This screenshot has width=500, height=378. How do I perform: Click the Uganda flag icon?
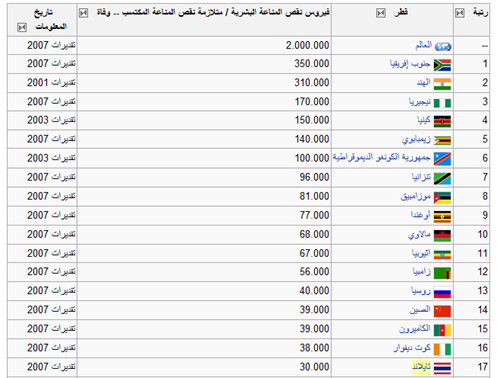tap(442, 217)
